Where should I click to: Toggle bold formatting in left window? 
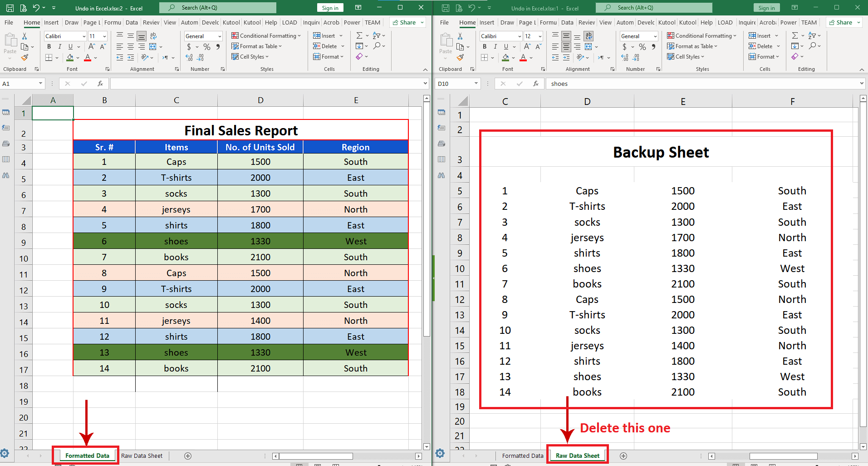pos(49,46)
